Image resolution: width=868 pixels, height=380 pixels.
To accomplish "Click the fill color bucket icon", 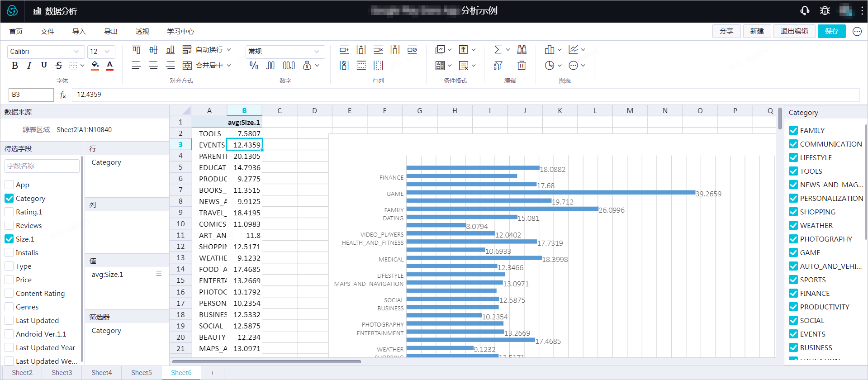I will [x=95, y=66].
